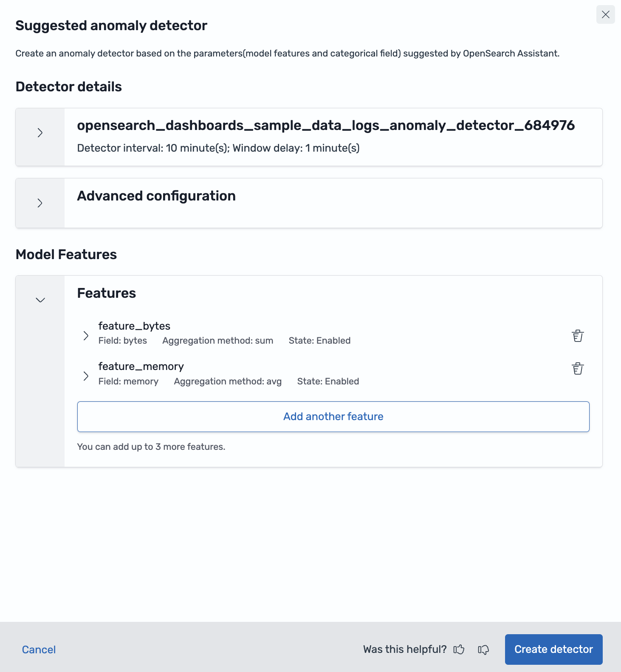
Task: Give thumbs up feedback
Action: 459,649
